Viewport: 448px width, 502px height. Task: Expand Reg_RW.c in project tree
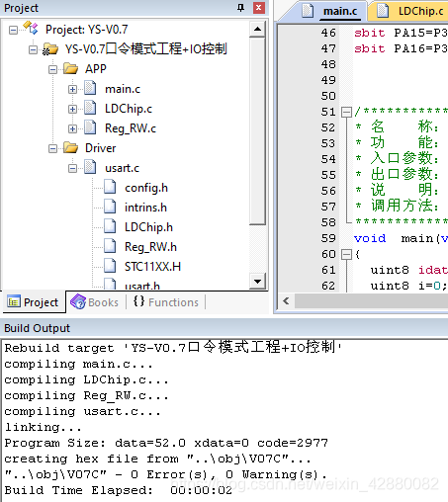tap(72, 128)
